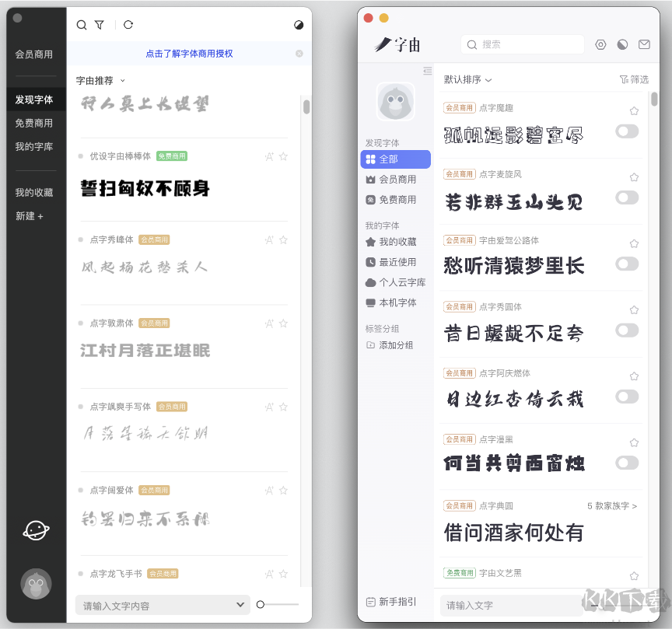This screenshot has width=672, height=629.
Task: Activate the 点字魔趣 font switch
Action: point(627,132)
